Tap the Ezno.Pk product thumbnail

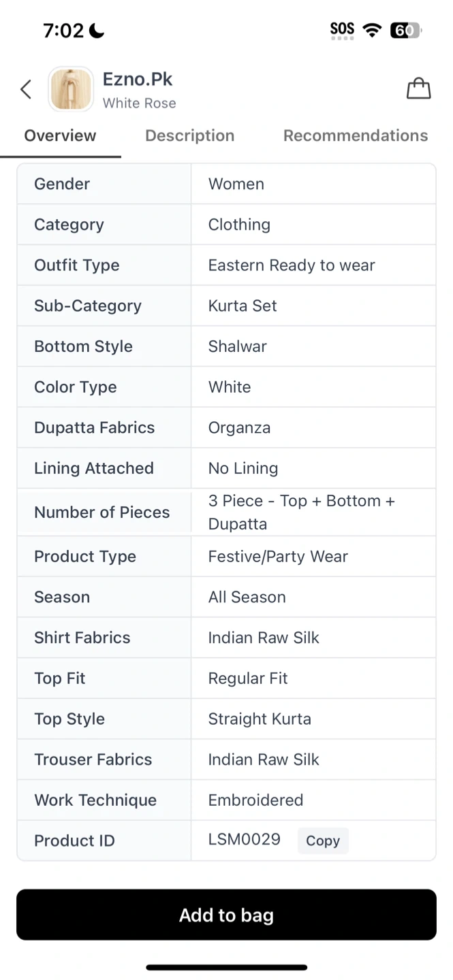click(x=71, y=89)
